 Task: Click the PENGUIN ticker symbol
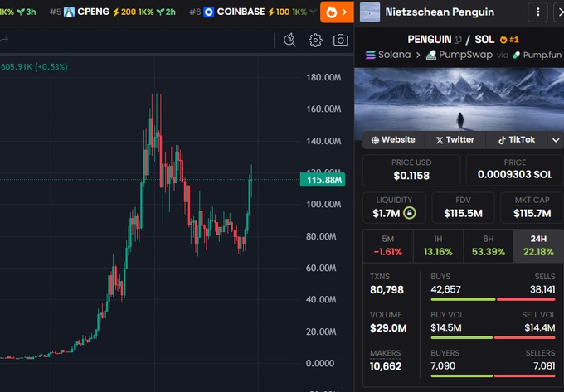click(429, 40)
